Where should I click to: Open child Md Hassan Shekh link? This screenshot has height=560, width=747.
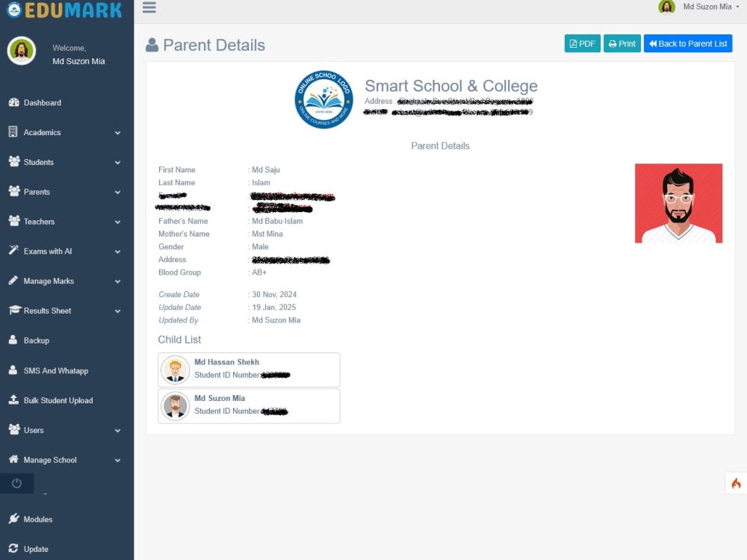[x=227, y=362]
